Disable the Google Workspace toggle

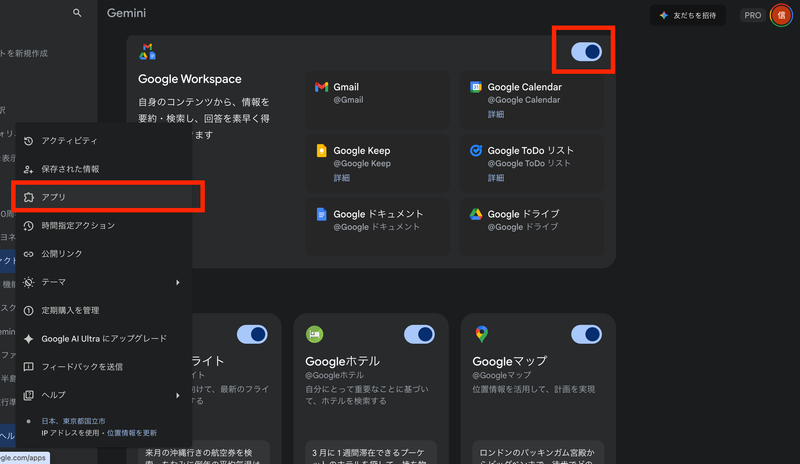click(586, 51)
